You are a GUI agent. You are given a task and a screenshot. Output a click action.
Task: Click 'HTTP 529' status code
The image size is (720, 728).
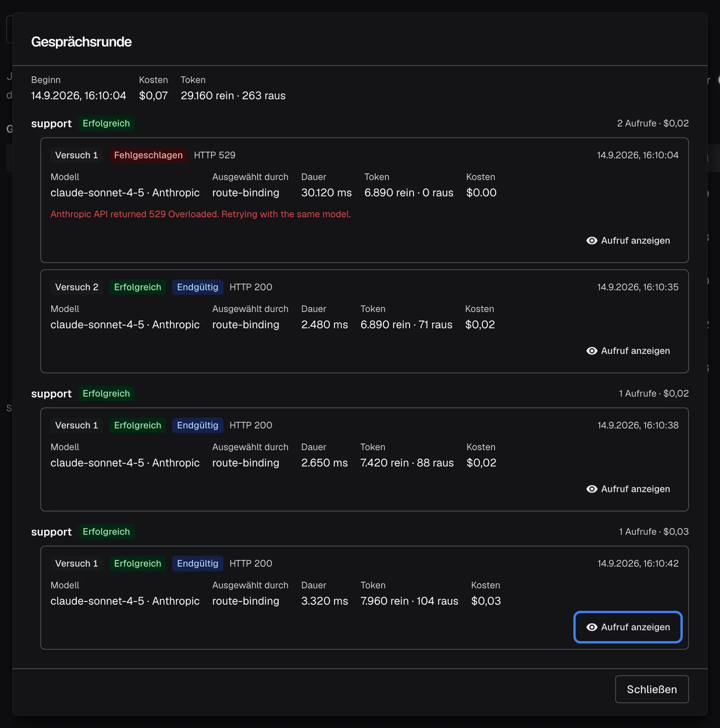click(214, 155)
